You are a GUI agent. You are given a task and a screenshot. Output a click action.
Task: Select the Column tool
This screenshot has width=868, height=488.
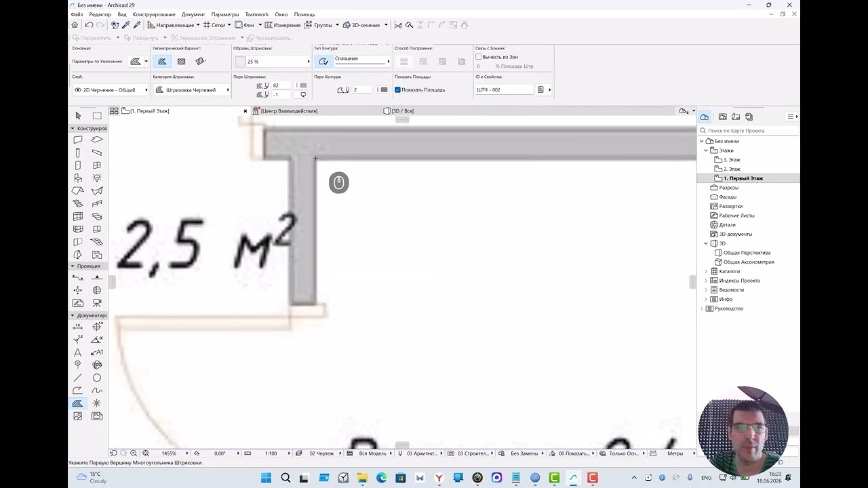pyautogui.click(x=78, y=152)
